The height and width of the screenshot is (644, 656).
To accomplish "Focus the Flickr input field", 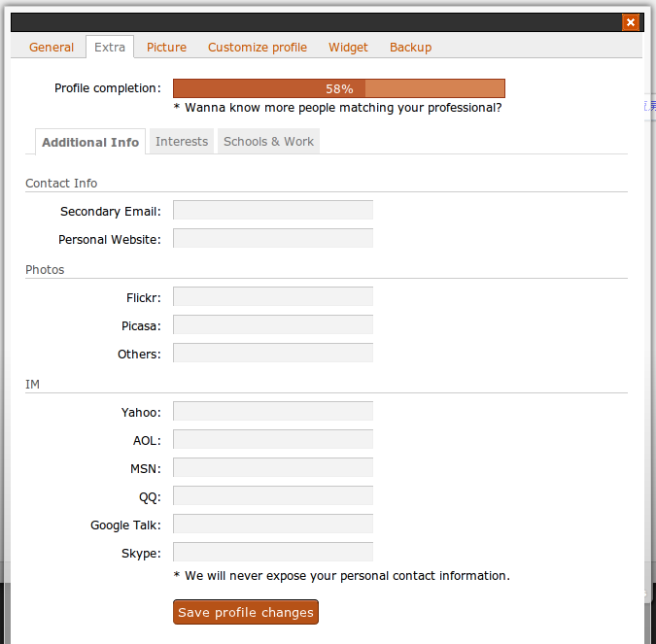I will tap(273, 297).
